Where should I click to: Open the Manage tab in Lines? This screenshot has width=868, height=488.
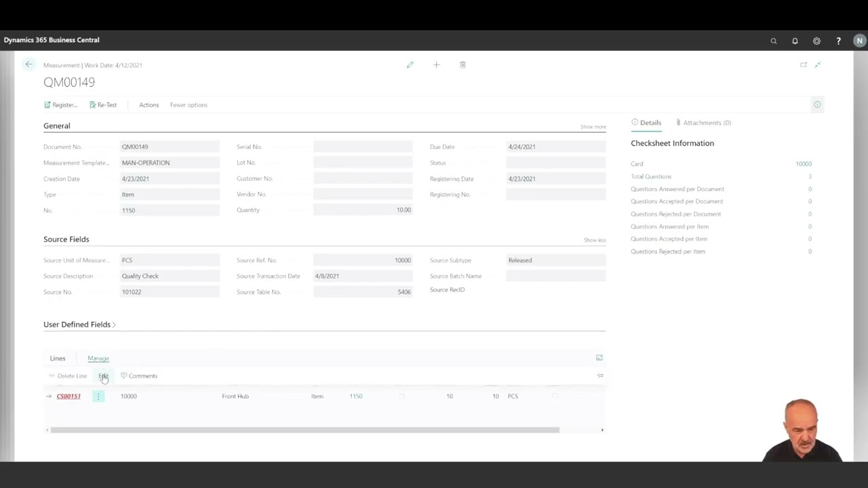point(98,359)
